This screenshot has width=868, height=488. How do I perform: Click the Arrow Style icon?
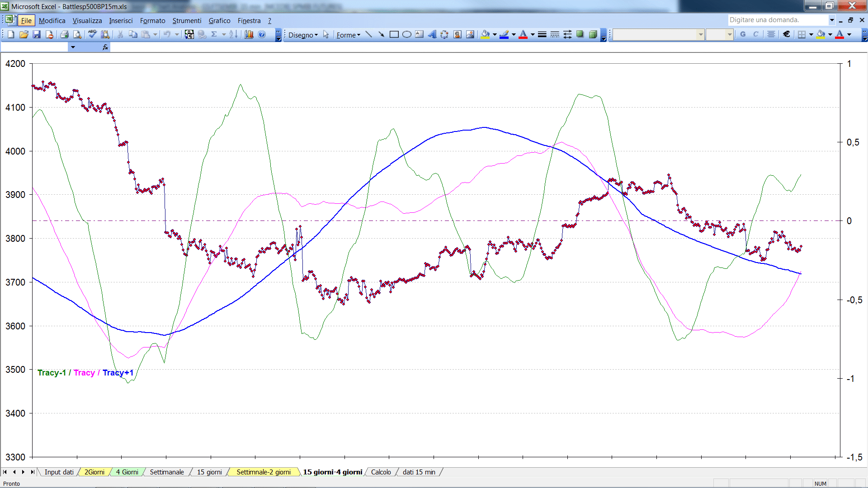coord(567,34)
